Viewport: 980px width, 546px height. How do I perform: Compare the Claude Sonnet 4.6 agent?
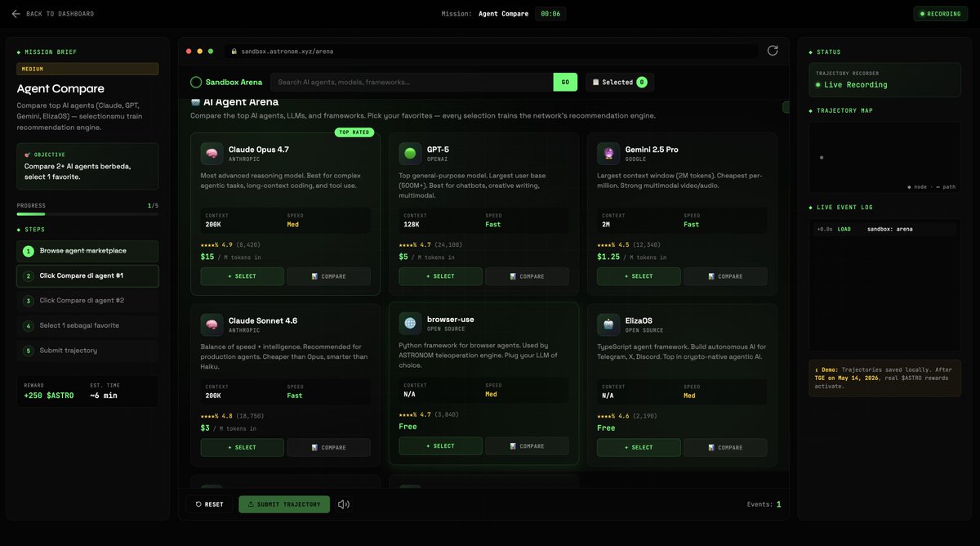[x=329, y=447]
